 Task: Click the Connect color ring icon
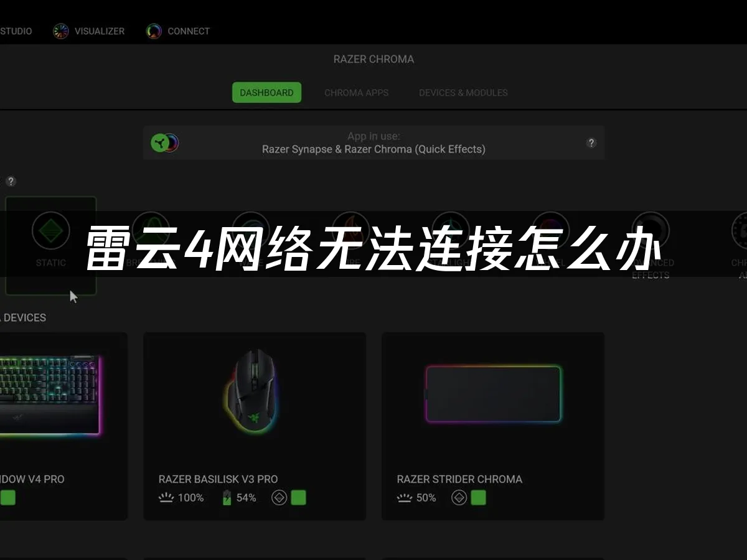tap(154, 31)
